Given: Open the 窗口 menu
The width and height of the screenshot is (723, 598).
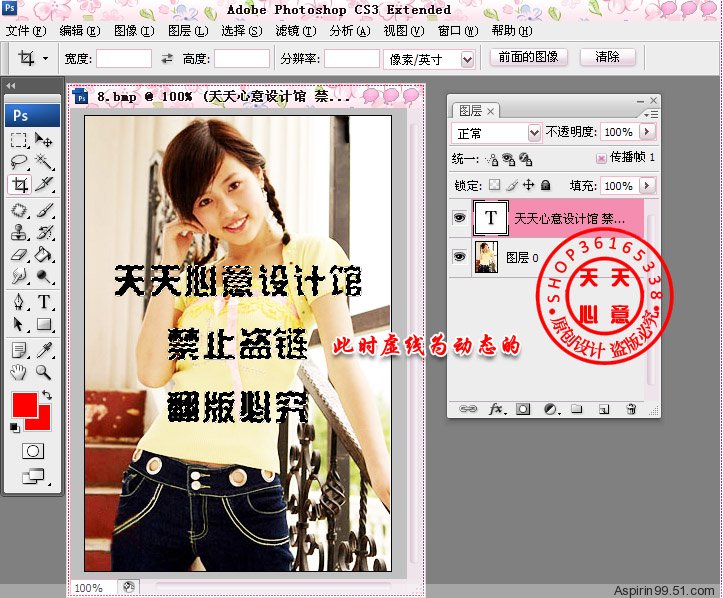Looking at the screenshot, I should pos(458,31).
